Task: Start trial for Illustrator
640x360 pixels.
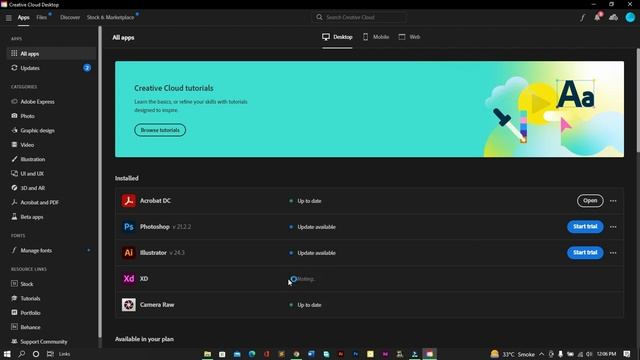Action: pyautogui.click(x=585, y=253)
